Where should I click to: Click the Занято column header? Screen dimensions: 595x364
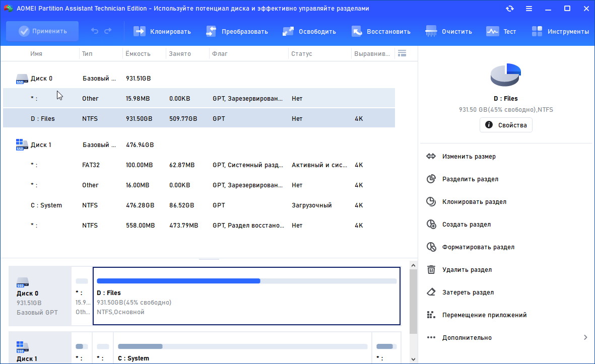tap(180, 54)
